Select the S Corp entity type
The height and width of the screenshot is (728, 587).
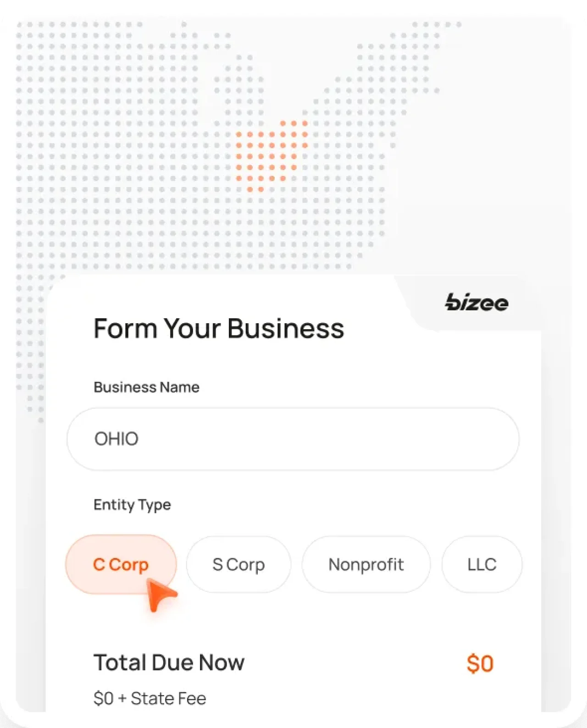pyautogui.click(x=238, y=564)
